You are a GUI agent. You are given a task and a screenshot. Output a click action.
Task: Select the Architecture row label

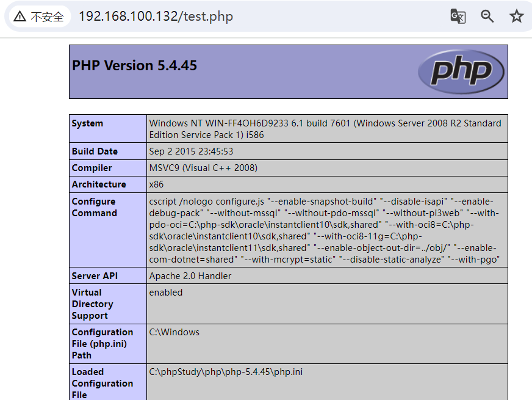pyautogui.click(x=99, y=184)
